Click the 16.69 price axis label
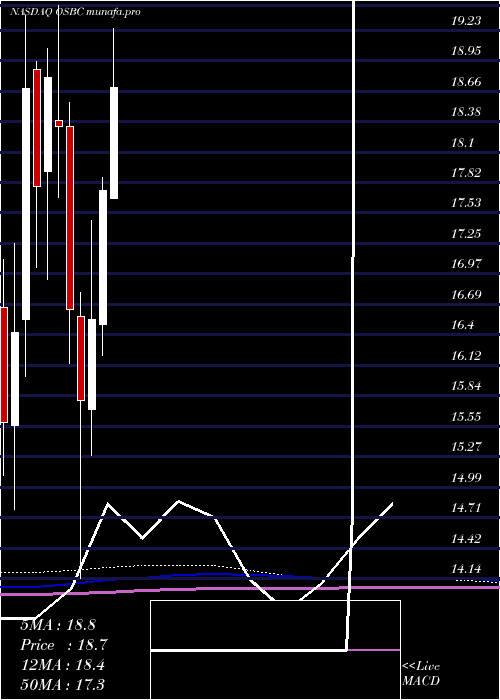 pyautogui.click(x=466, y=295)
